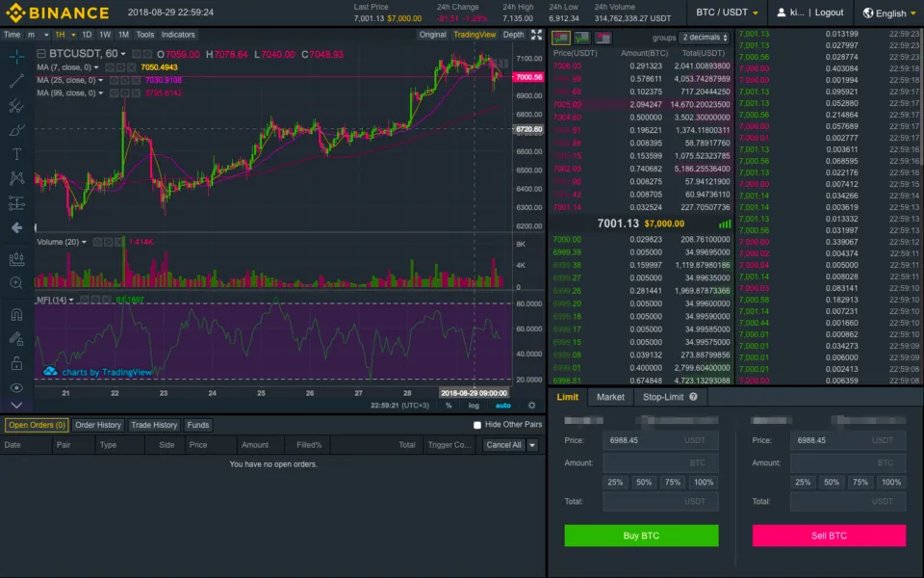Click the user account icon

(x=781, y=13)
